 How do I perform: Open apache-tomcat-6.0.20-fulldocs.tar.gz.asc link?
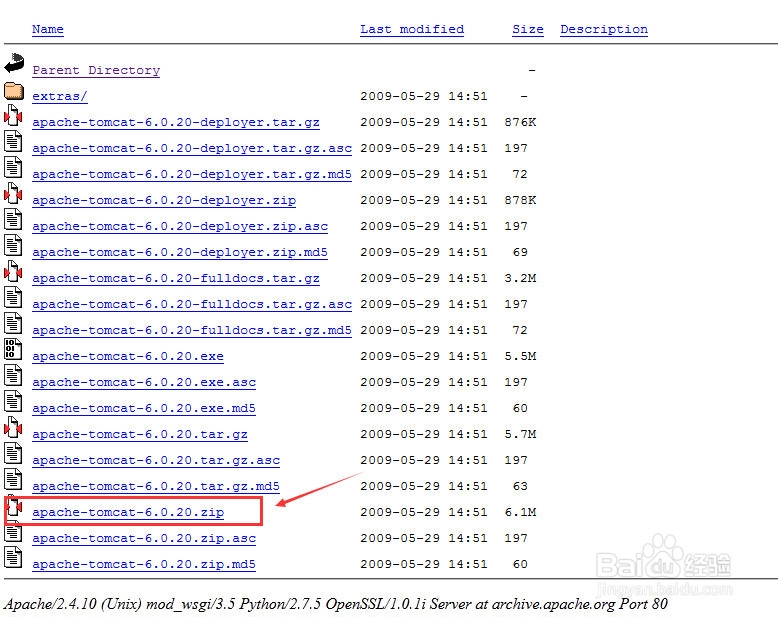pos(192,304)
